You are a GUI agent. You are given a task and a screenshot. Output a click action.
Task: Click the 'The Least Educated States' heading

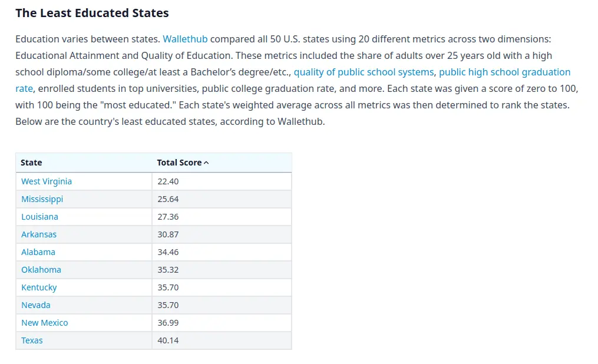click(x=92, y=13)
